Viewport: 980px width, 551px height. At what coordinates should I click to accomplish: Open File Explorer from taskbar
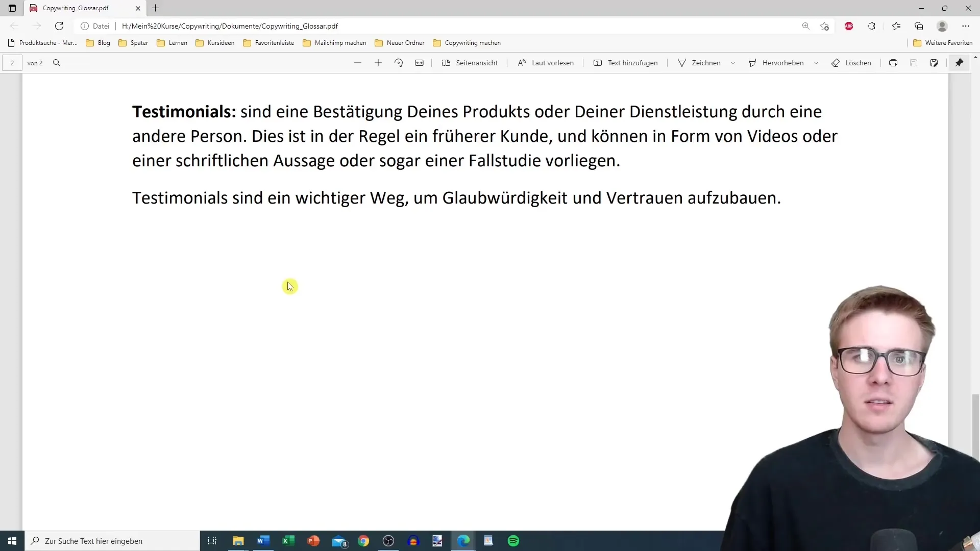238,541
